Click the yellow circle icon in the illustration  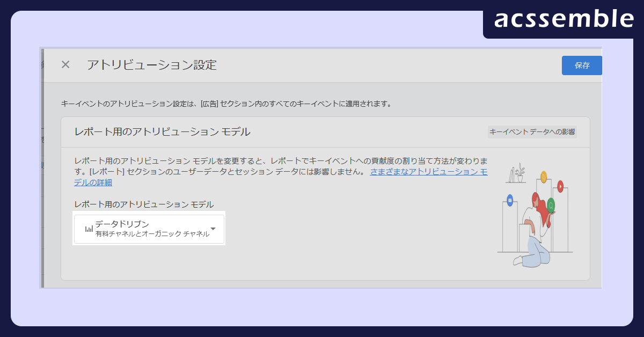coord(543,176)
